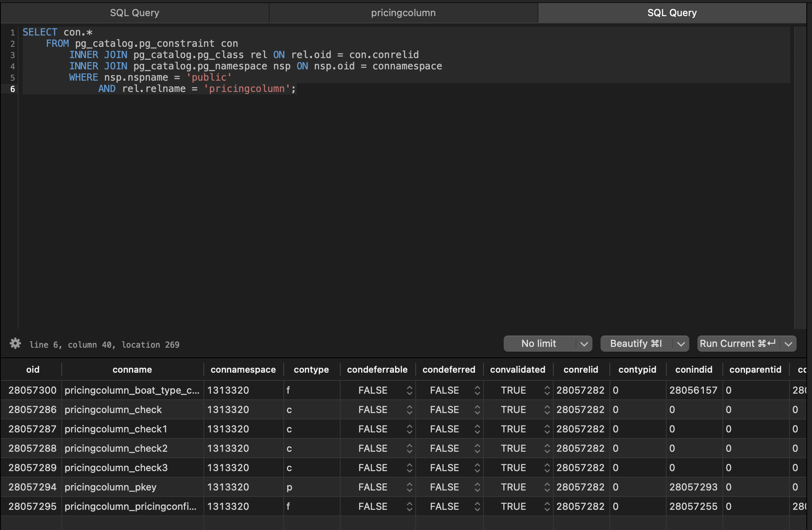Screen dimensions: 812x530
Task: Expand the chevron next to Beautify
Action: coord(680,343)
